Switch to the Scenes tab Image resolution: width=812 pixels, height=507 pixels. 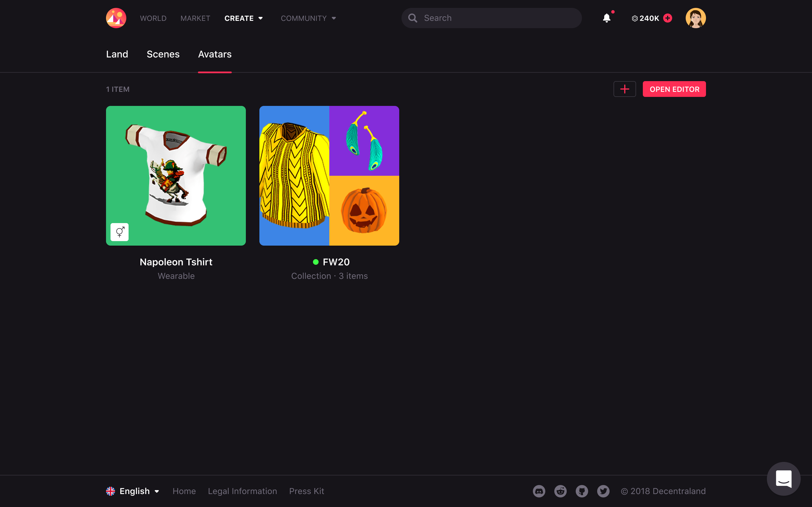[x=163, y=54]
